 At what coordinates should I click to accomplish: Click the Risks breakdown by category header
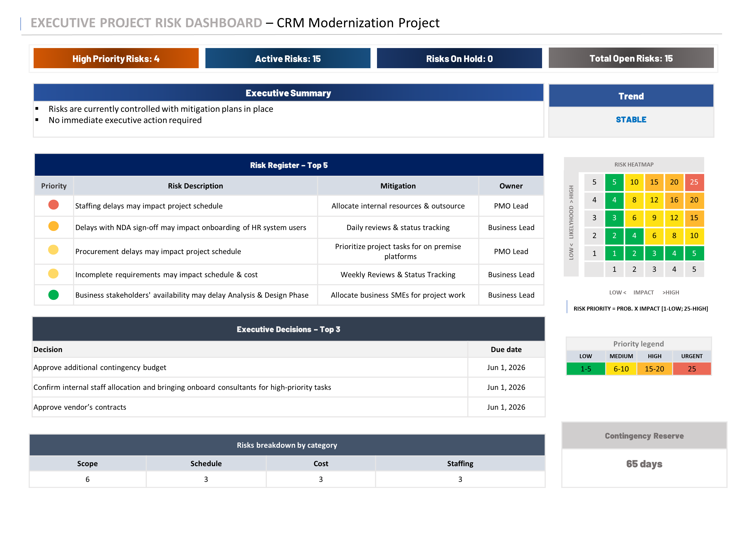tap(287, 445)
